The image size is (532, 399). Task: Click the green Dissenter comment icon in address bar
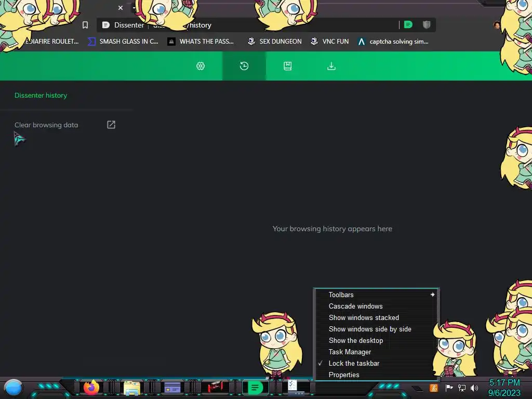coord(408,24)
